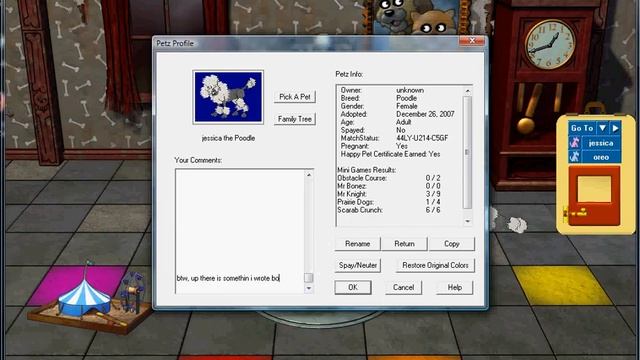Click the typed comment text line
Image resolution: width=640 pixels, height=360 pixels.
pyautogui.click(x=228, y=278)
